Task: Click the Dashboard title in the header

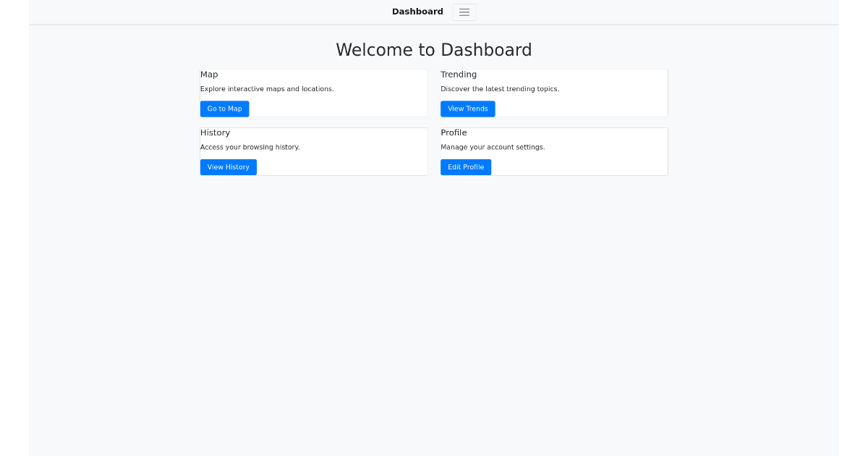Action: pyautogui.click(x=417, y=12)
